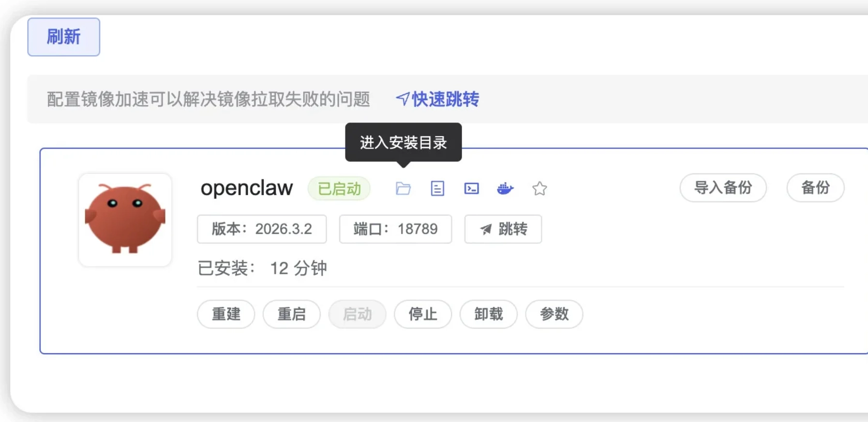View openclaw logs via the document icon
868x422 pixels.
coord(437,189)
